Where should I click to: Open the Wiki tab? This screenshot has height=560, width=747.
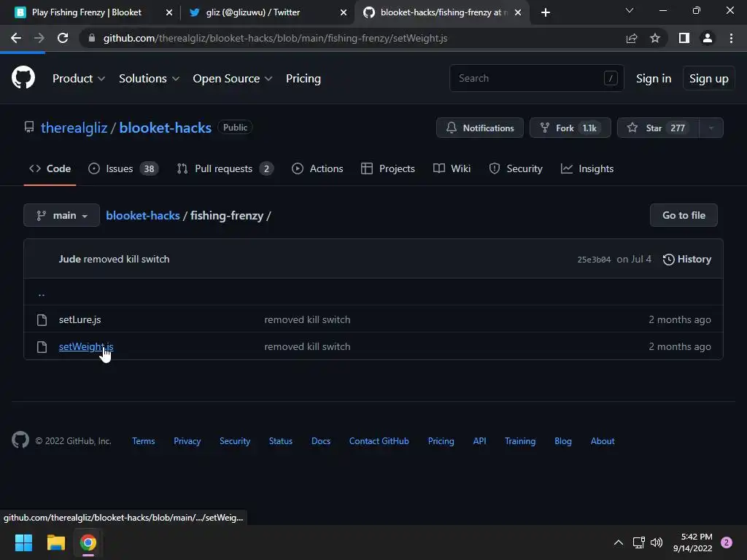tap(452, 168)
